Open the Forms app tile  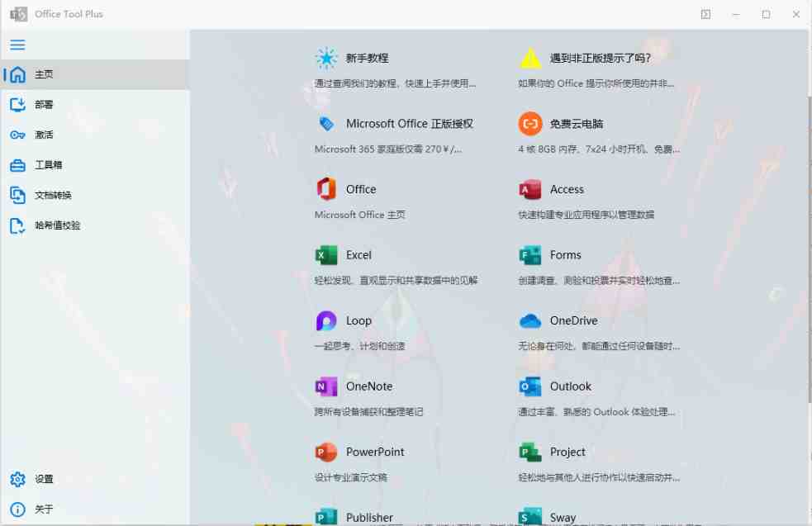click(x=566, y=254)
